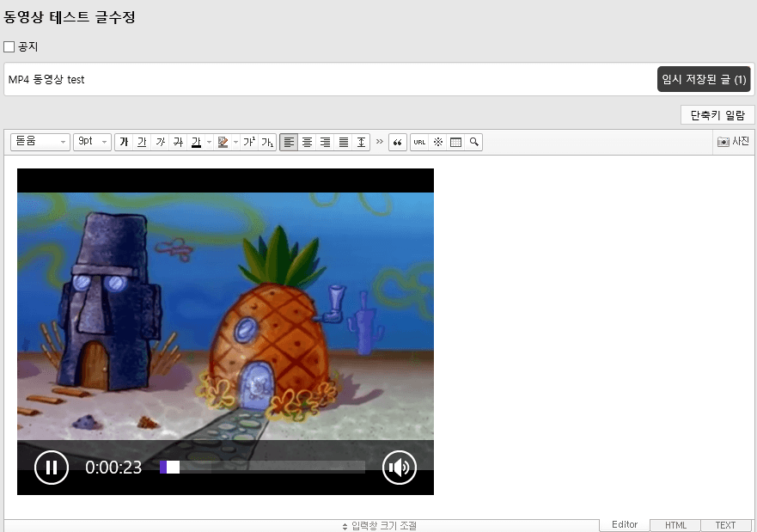757x532 pixels.
Task: Click the 입력창 크기 조절 resize handle
Action: 379,526
